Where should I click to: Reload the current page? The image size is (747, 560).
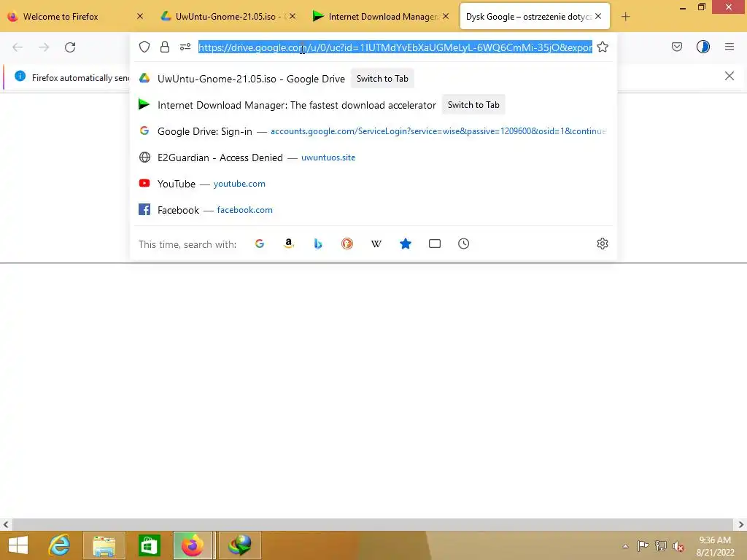(x=70, y=47)
